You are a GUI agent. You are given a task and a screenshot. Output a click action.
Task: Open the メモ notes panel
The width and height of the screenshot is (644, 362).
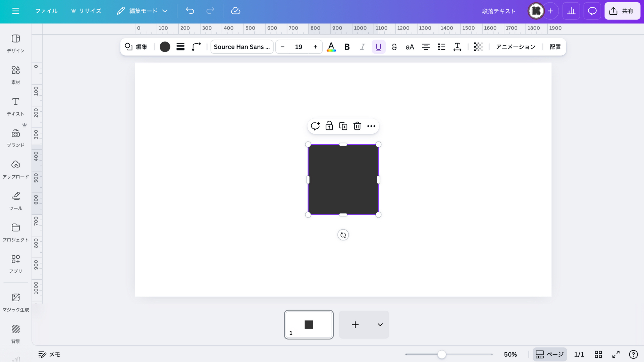49,354
